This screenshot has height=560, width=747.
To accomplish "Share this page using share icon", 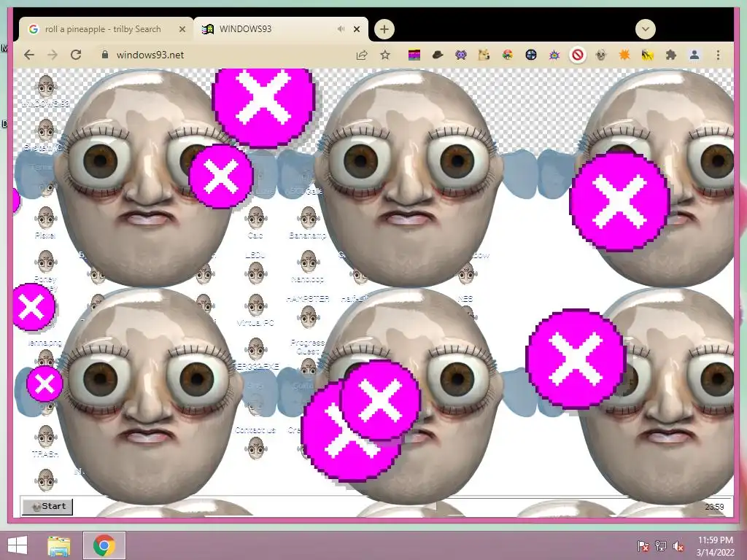I will click(x=362, y=55).
